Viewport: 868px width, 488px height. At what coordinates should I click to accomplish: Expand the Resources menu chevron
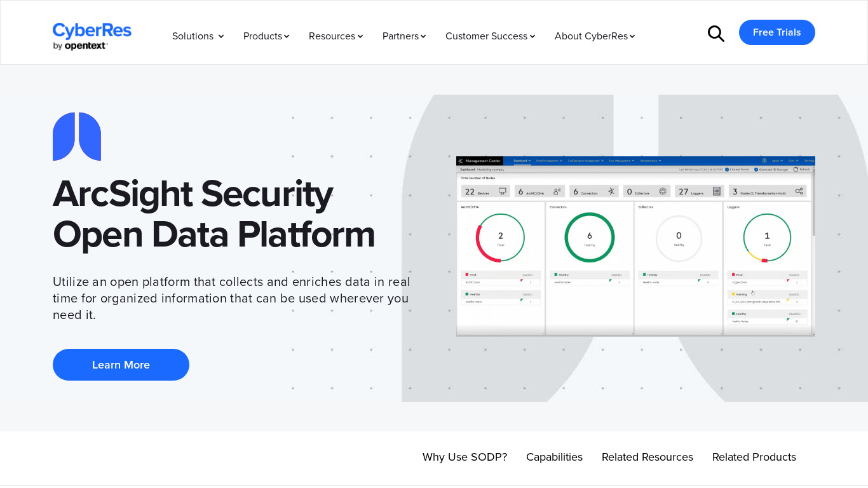(x=360, y=36)
